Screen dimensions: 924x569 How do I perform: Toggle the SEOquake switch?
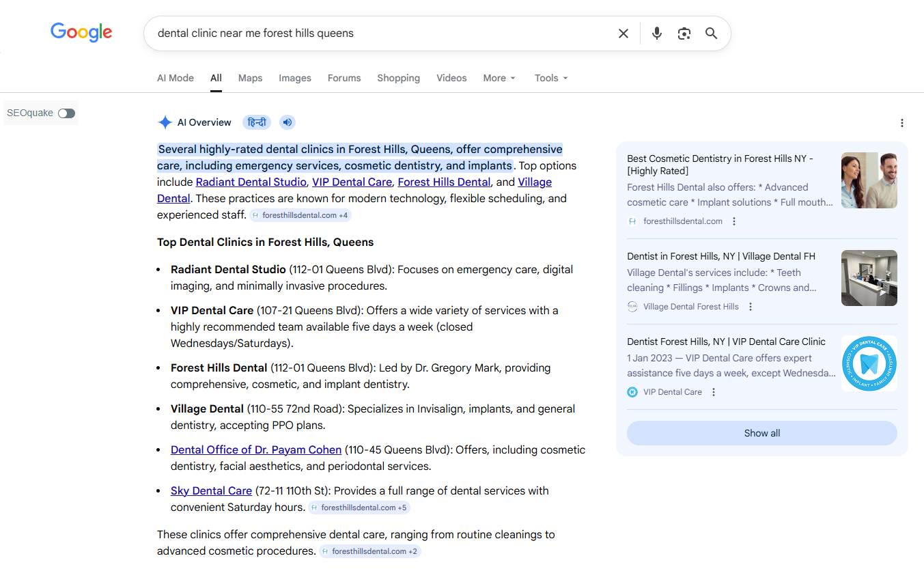point(66,113)
